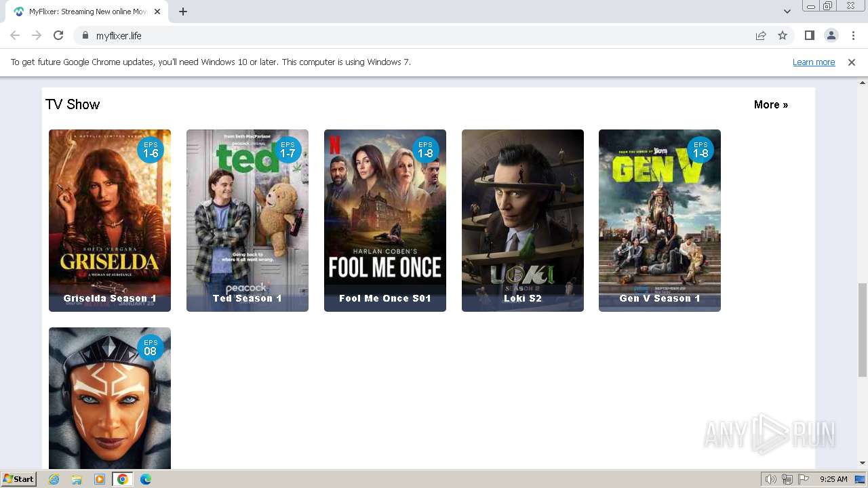Click the 9:25 AM system clock
The height and width of the screenshot is (488, 868).
pos(833,479)
